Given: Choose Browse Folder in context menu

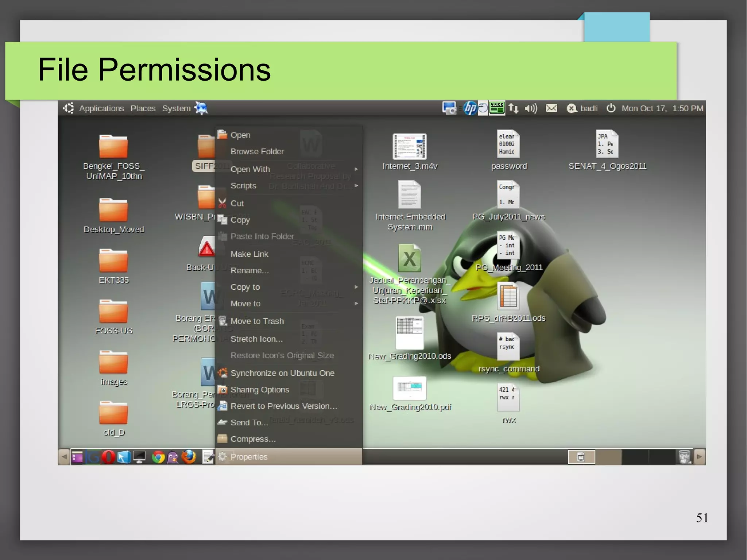Looking at the screenshot, I should (289, 151).
